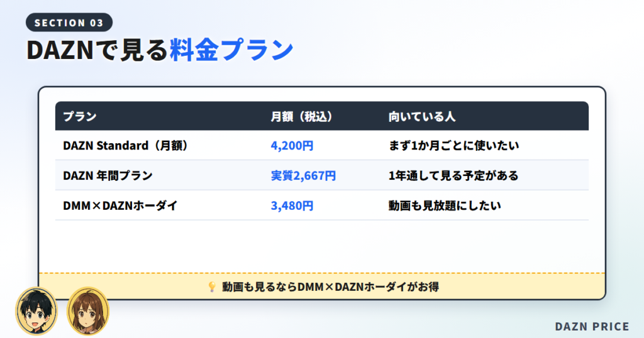The image size is (644, 338).
Task: Click the DAZN 年間プラン cell
Action: coord(108,175)
